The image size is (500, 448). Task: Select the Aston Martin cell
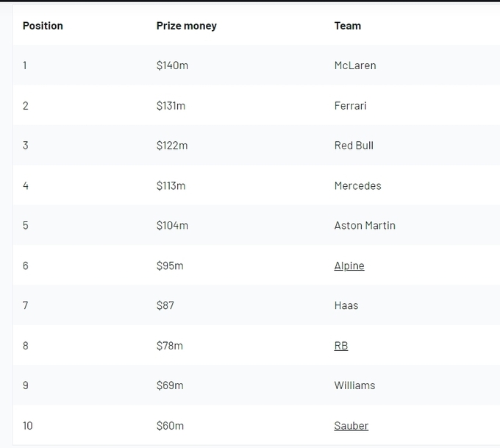[365, 226]
